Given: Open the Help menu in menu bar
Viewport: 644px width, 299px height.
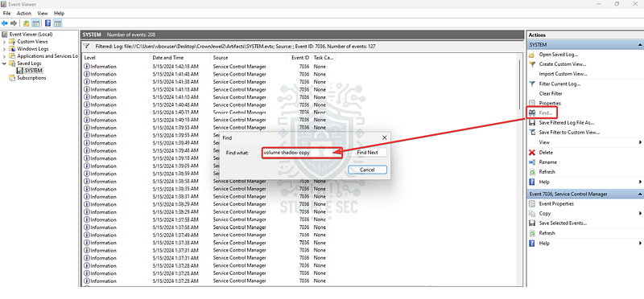Looking at the screenshot, I should tap(59, 14).
